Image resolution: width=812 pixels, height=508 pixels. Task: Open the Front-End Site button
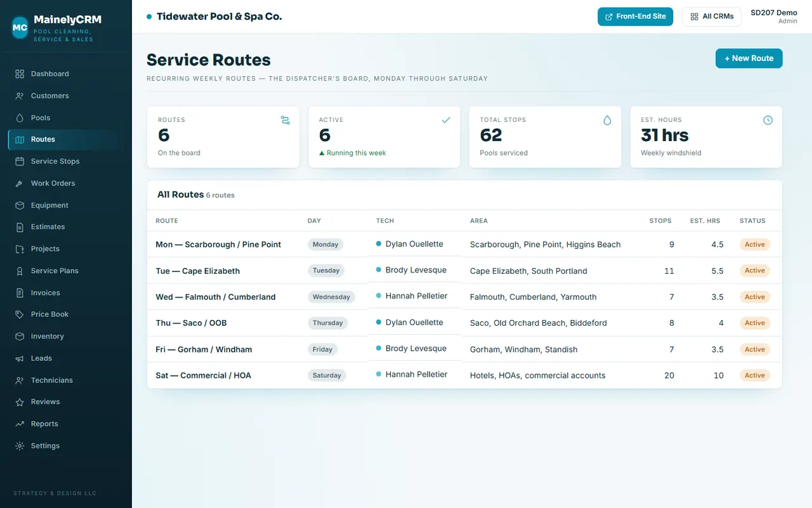pos(635,17)
